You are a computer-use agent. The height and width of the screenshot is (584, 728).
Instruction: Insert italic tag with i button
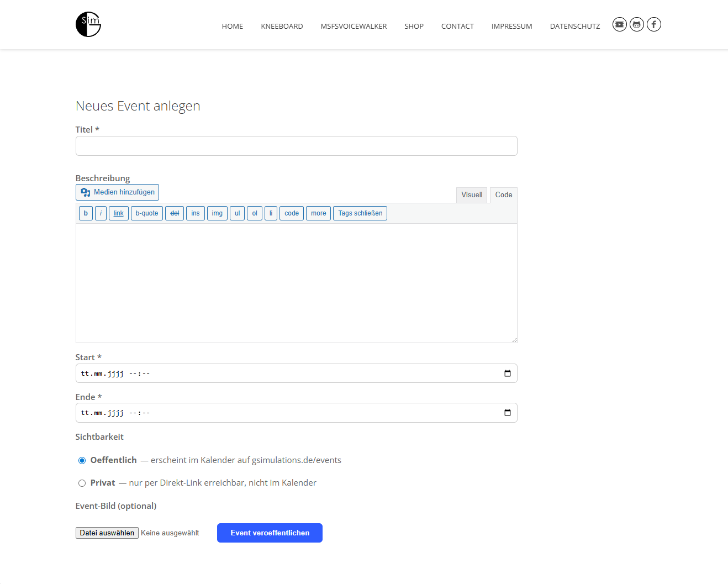[x=101, y=213]
